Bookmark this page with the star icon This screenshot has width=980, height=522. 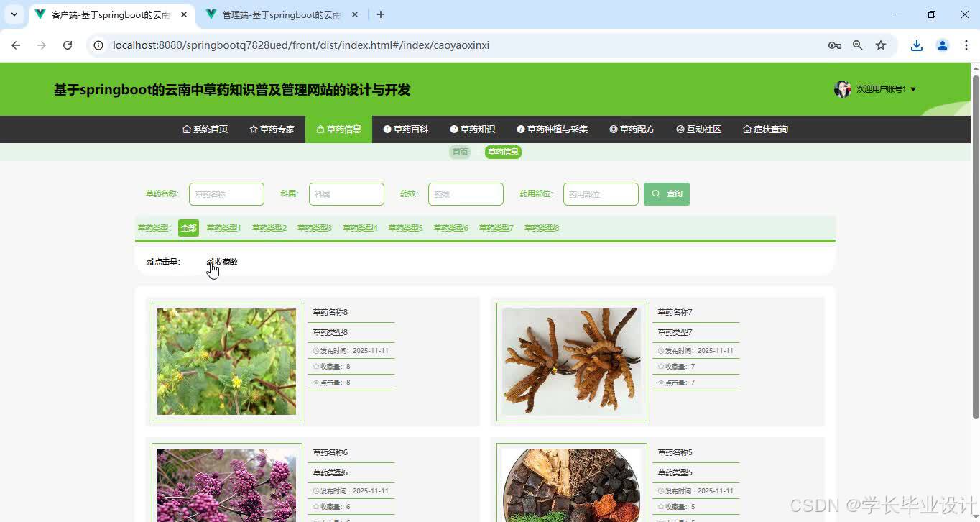(x=881, y=45)
